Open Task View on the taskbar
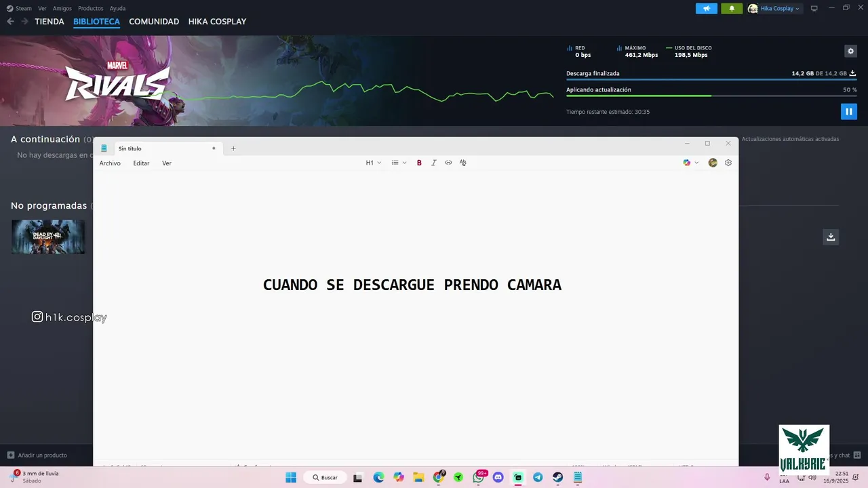Viewport: 868px width, 488px height. tap(358, 477)
